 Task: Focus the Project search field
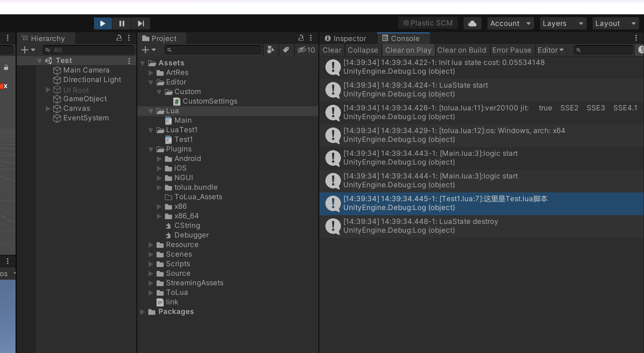(x=213, y=50)
